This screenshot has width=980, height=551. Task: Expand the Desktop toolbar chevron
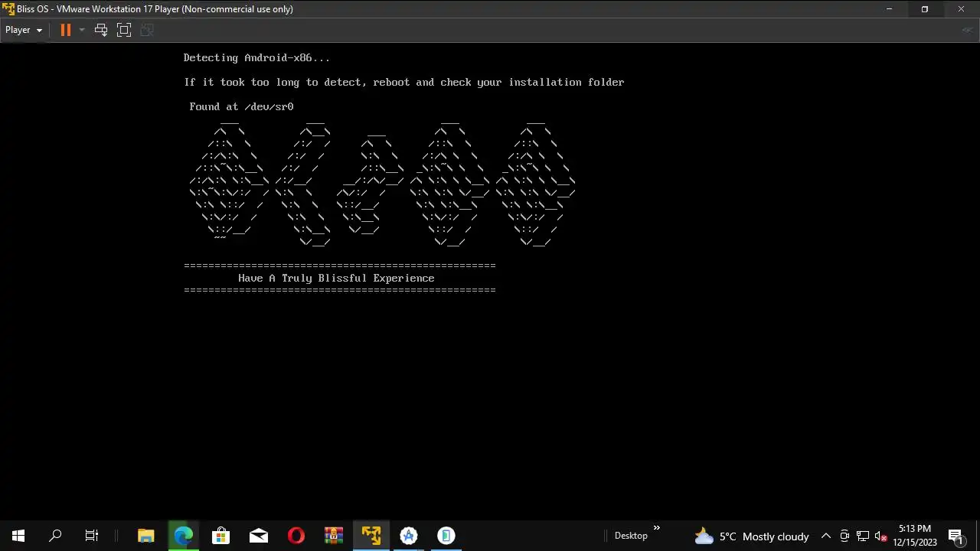coord(656,528)
